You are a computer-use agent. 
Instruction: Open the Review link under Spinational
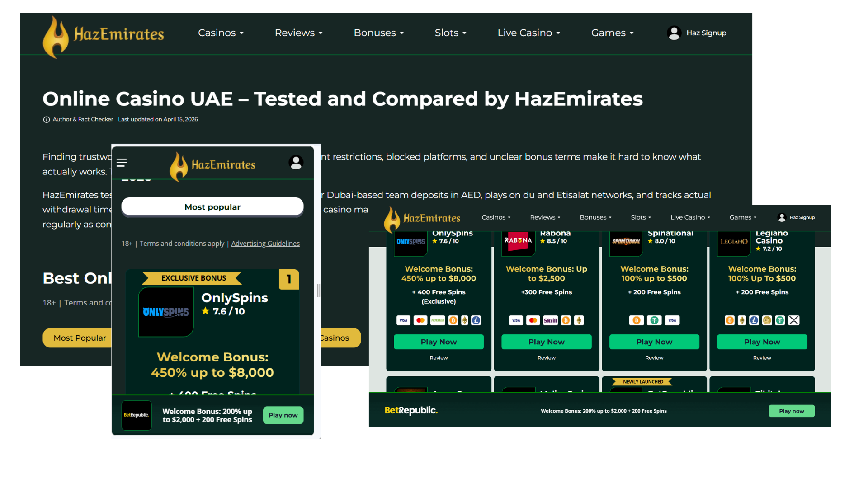(x=654, y=358)
